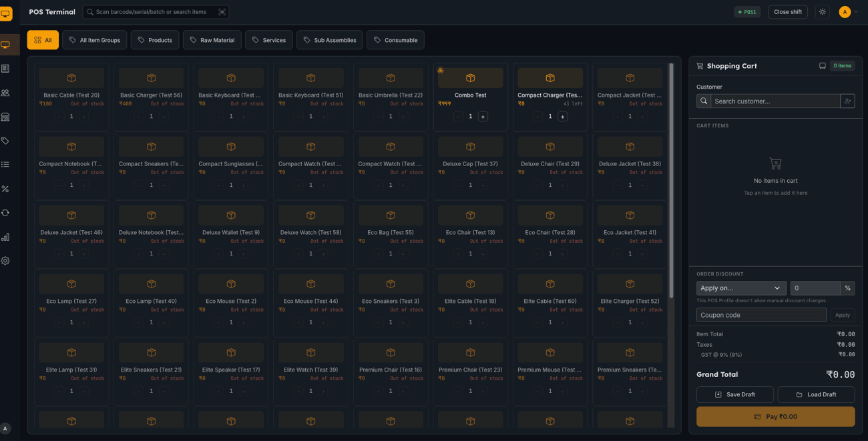Increase Combo Test quantity with plus
The width and height of the screenshot is (868, 441).
tap(483, 116)
